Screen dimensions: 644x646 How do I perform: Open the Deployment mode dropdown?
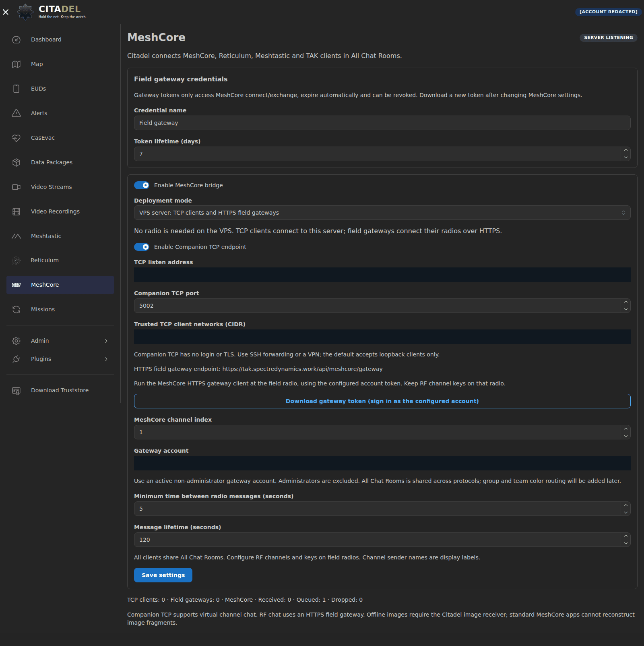tap(382, 213)
